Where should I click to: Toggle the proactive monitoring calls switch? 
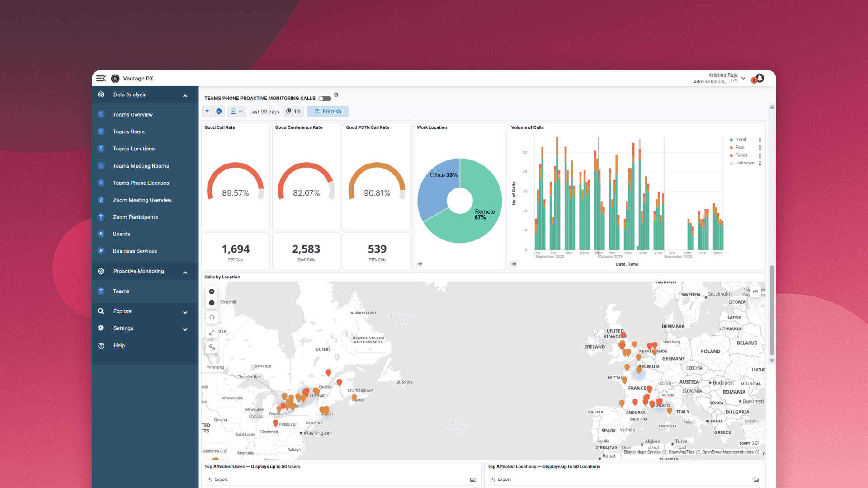click(x=325, y=99)
